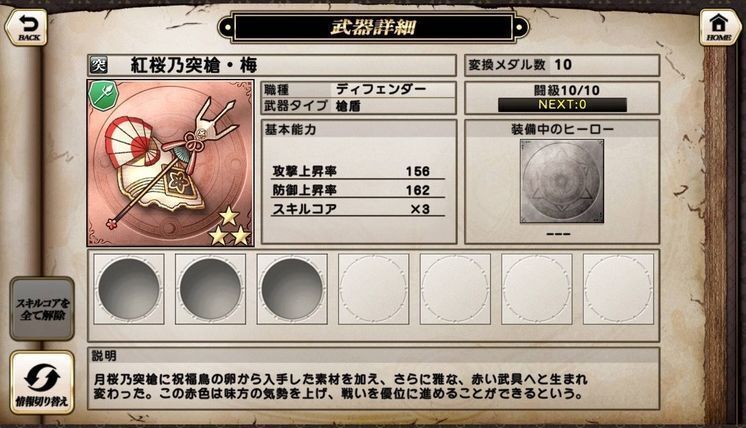The image size is (746, 428).
Task: Tap the 変換メダル数 10 field
Action: click(x=562, y=65)
